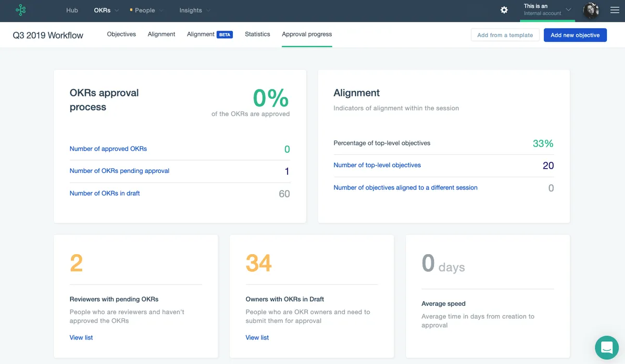The width and height of the screenshot is (625, 364).
Task: View list of owners with draft OKRs
Action: pyautogui.click(x=257, y=337)
